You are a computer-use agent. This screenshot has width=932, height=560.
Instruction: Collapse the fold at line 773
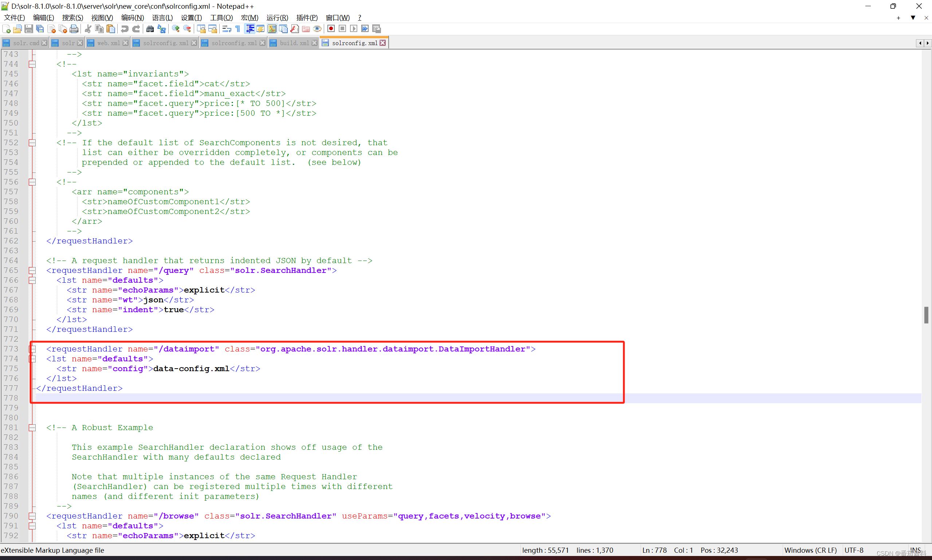click(32, 349)
